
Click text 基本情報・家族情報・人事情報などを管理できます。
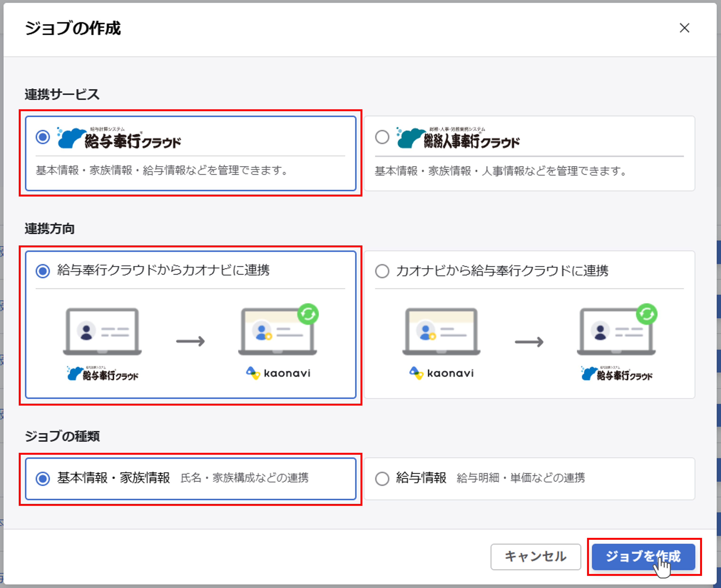pos(501,171)
